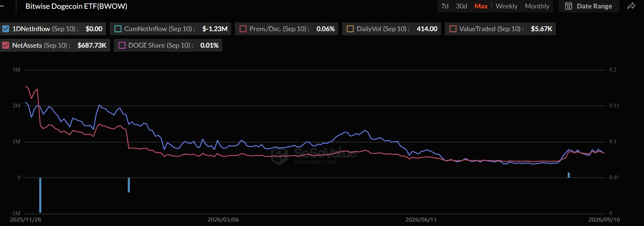Enable the CumNetInflow series checkbox

click(x=118, y=29)
